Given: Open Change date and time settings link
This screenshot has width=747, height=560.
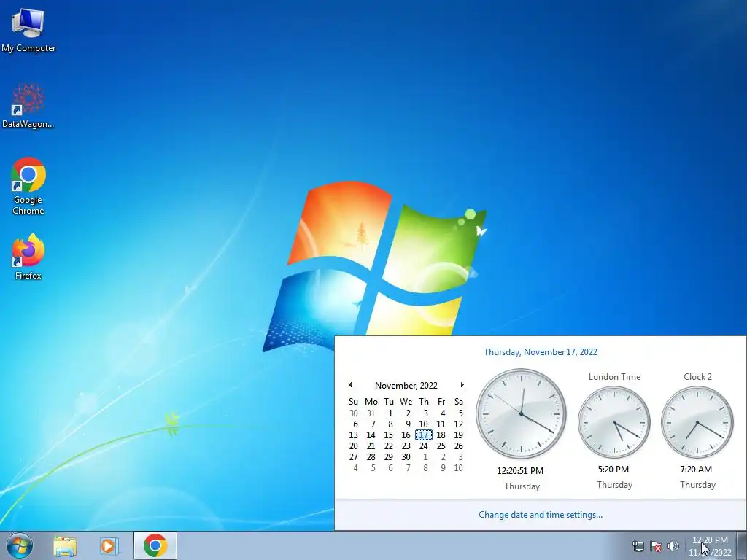Looking at the screenshot, I should click(541, 515).
